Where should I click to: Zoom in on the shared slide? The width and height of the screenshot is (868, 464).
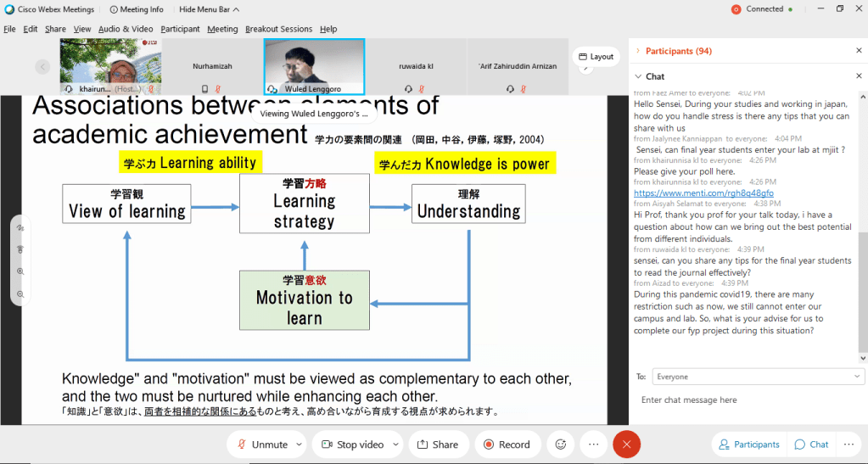pyautogui.click(x=20, y=271)
